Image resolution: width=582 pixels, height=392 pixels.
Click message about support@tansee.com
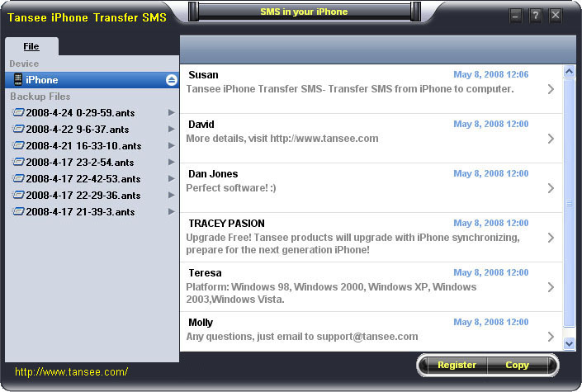(302, 337)
